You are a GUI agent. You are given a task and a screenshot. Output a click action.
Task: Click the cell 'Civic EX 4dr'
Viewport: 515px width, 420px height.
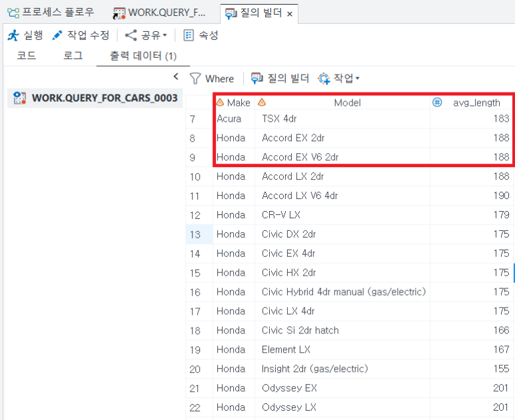click(342, 254)
